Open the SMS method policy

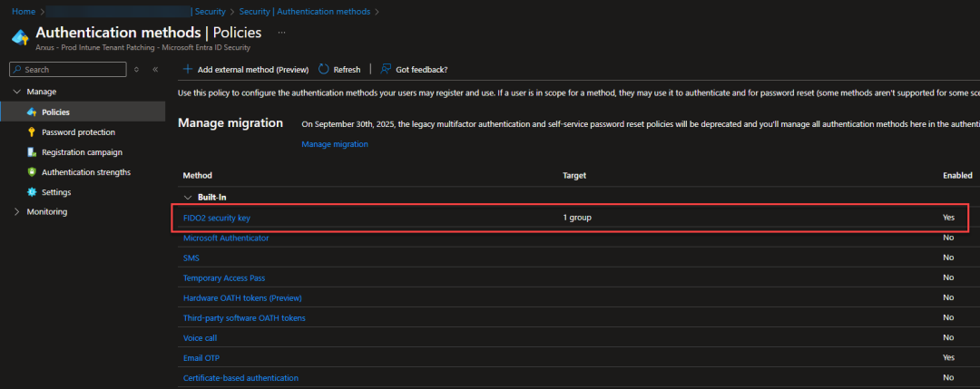(191, 258)
